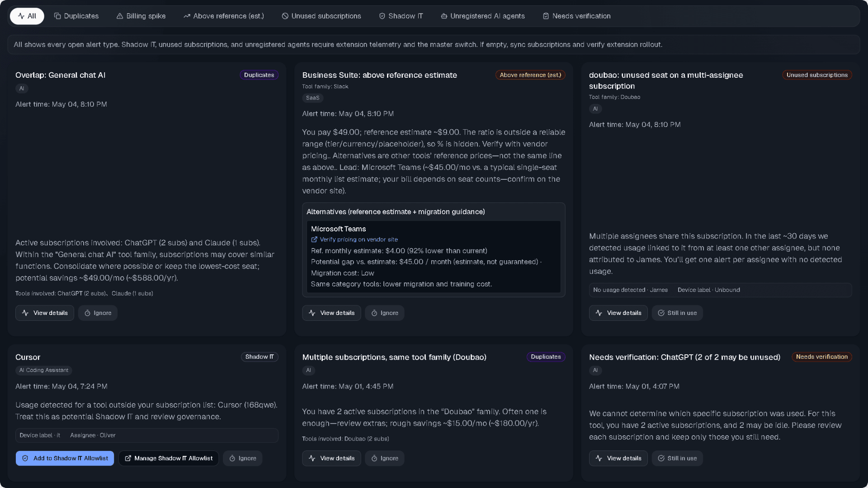Click timer icon in Doubao duplicates Ignore button
Screen dimensions: 868x488
(x=374, y=458)
